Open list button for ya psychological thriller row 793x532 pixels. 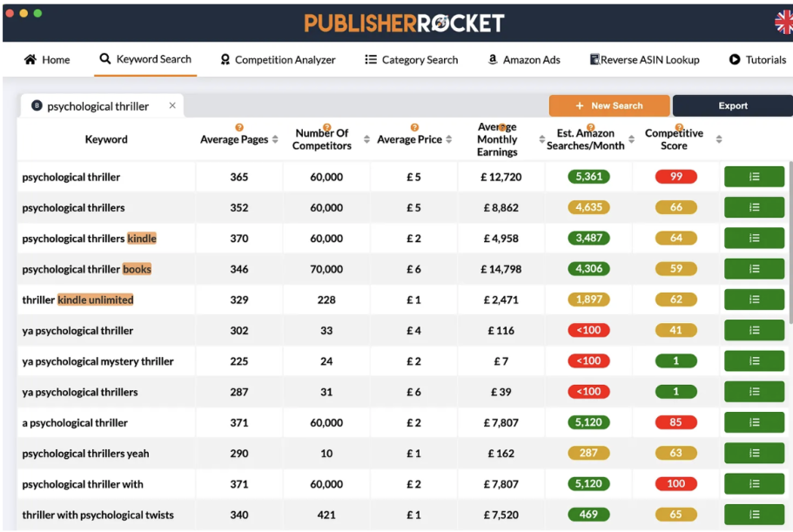point(754,331)
